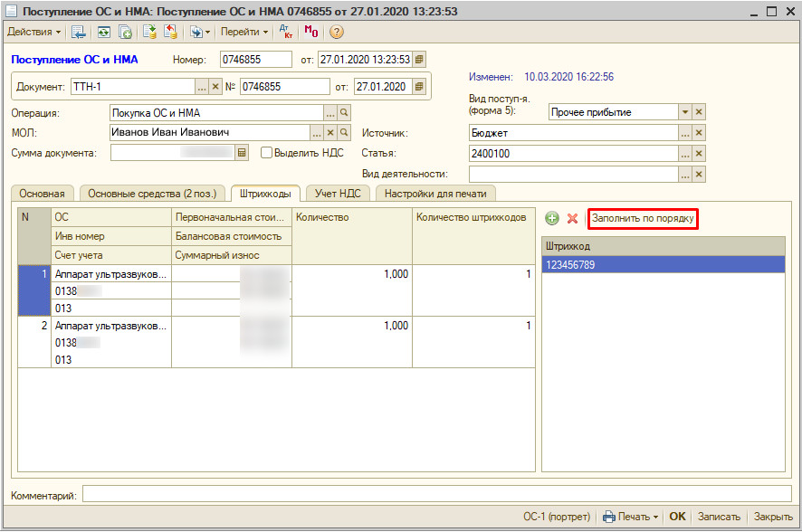Expand the Печать dropdown at the bottom
The width and height of the screenshot is (802, 532).
631,517
